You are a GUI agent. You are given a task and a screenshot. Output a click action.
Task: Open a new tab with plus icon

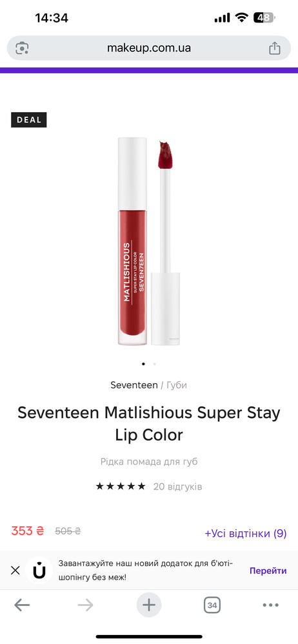click(x=148, y=605)
